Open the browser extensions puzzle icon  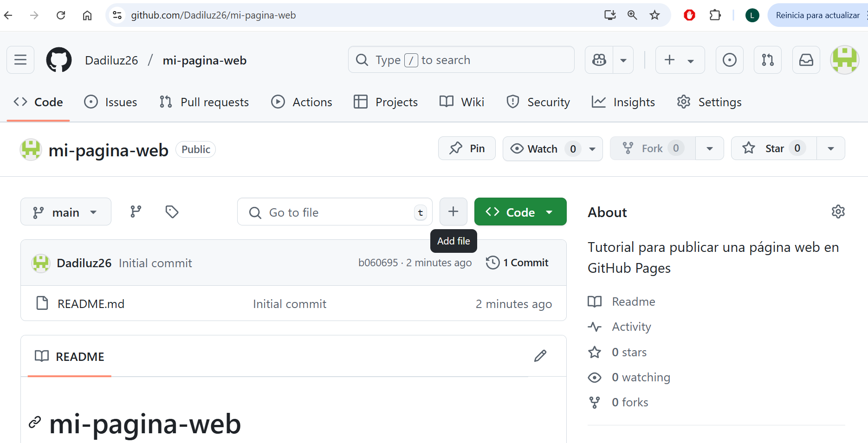click(715, 15)
